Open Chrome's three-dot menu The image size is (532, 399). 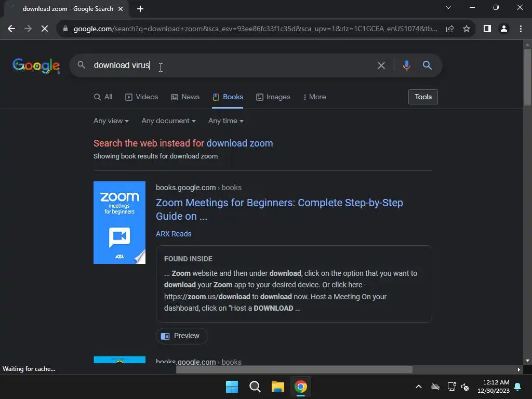(521, 29)
